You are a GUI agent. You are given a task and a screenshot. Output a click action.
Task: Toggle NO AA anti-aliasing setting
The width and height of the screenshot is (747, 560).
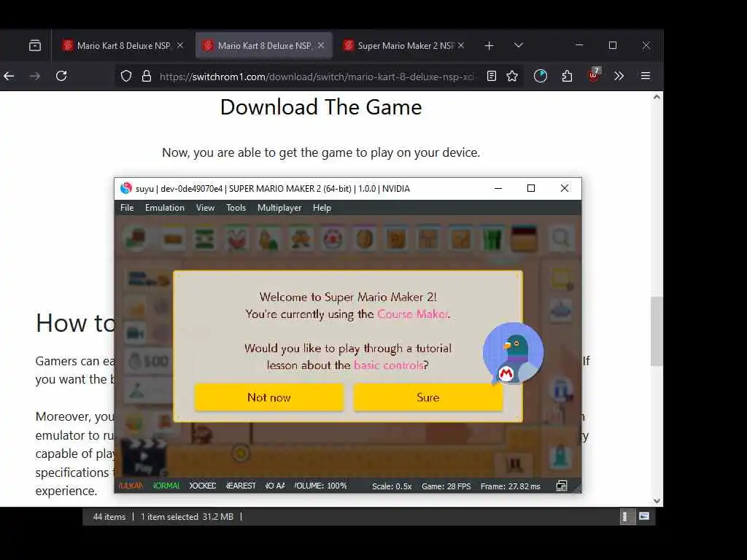pos(275,486)
